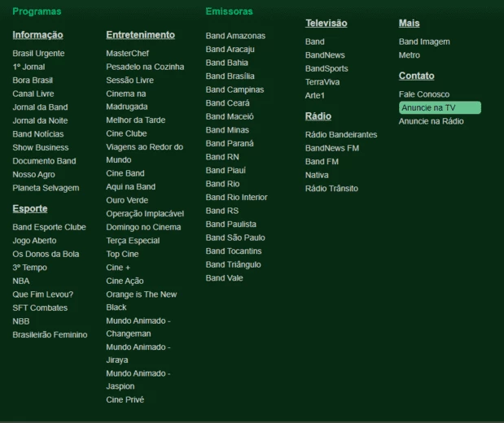Open the Rádio heading link
Viewport: 504px width, 423px height.
click(x=318, y=116)
